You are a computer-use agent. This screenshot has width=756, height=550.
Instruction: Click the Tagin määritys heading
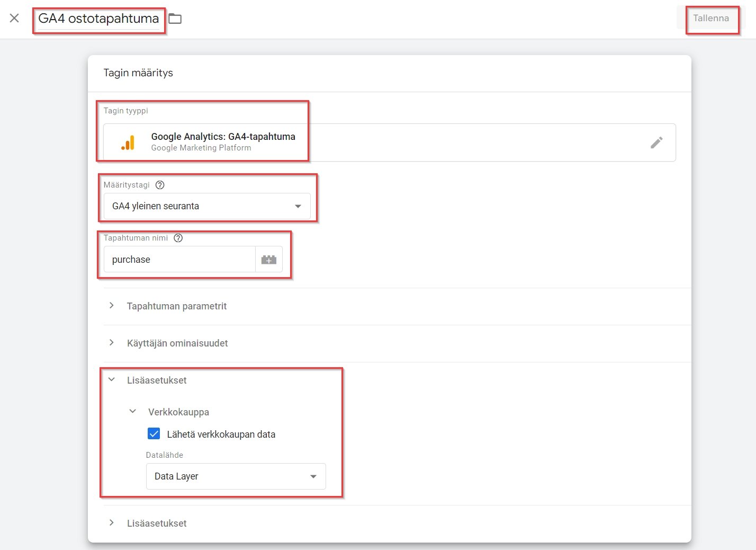[x=138, y=73]
